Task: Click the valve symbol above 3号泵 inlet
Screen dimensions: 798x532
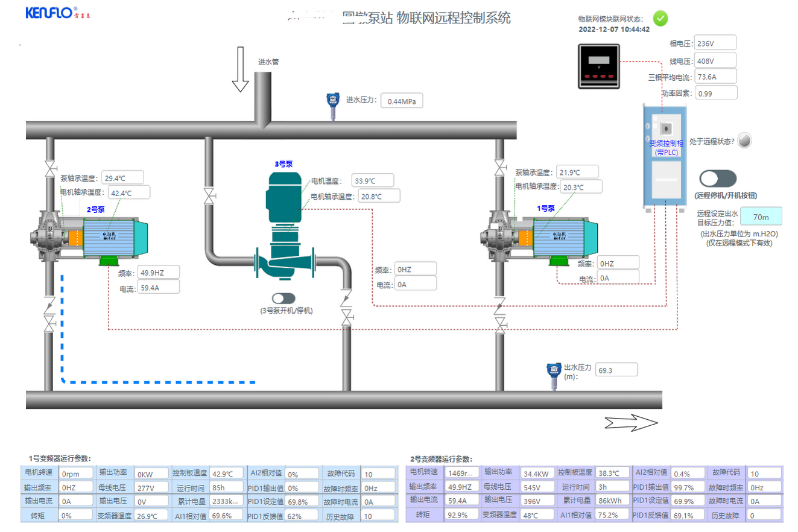Action: click(209, 195)
